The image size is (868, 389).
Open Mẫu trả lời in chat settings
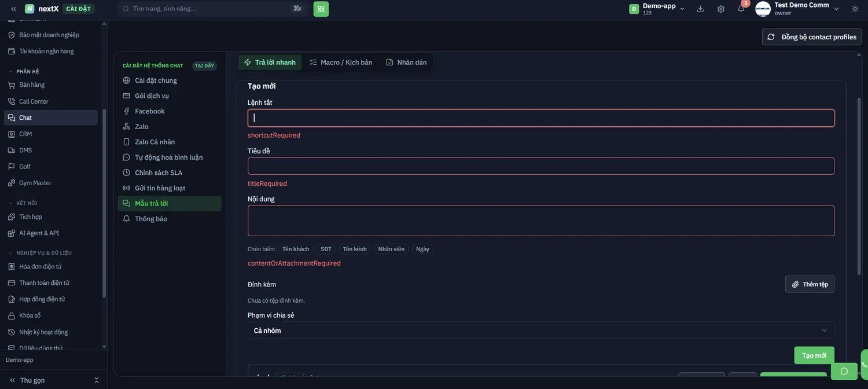point(170,204)
